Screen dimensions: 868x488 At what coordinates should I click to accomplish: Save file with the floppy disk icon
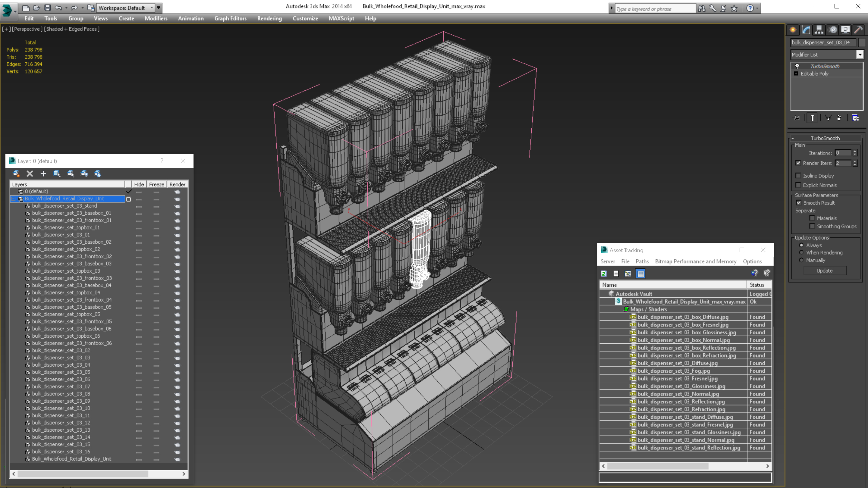click(48, 8)
